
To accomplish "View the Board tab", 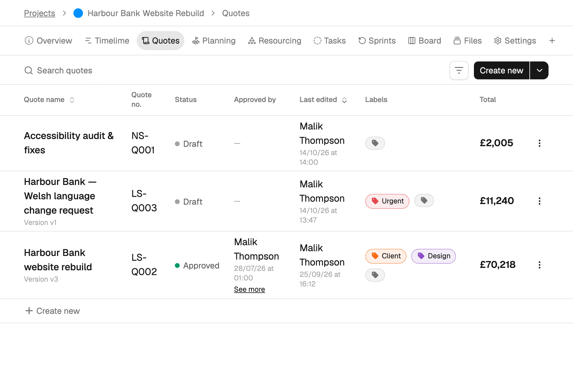I will coord(424,41).
